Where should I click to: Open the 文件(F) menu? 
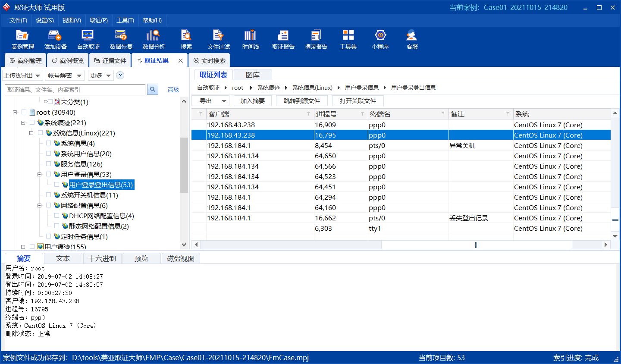[18, 20]
